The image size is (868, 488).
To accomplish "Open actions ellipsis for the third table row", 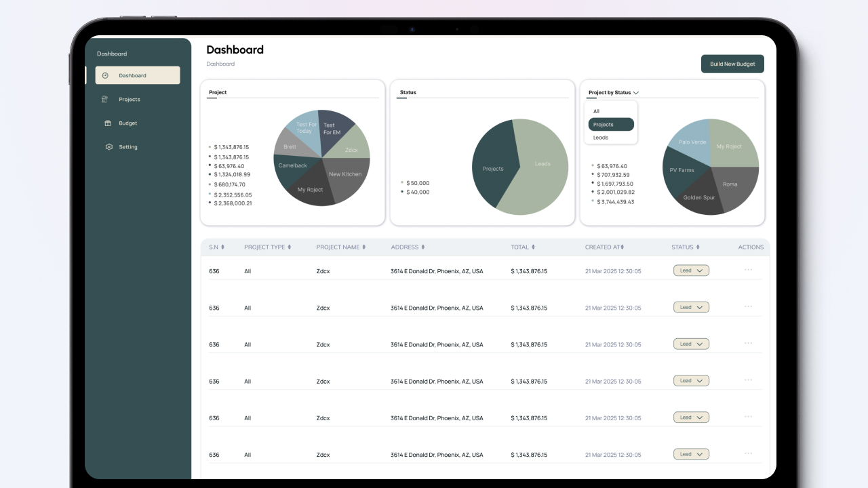I will point(748,343).
